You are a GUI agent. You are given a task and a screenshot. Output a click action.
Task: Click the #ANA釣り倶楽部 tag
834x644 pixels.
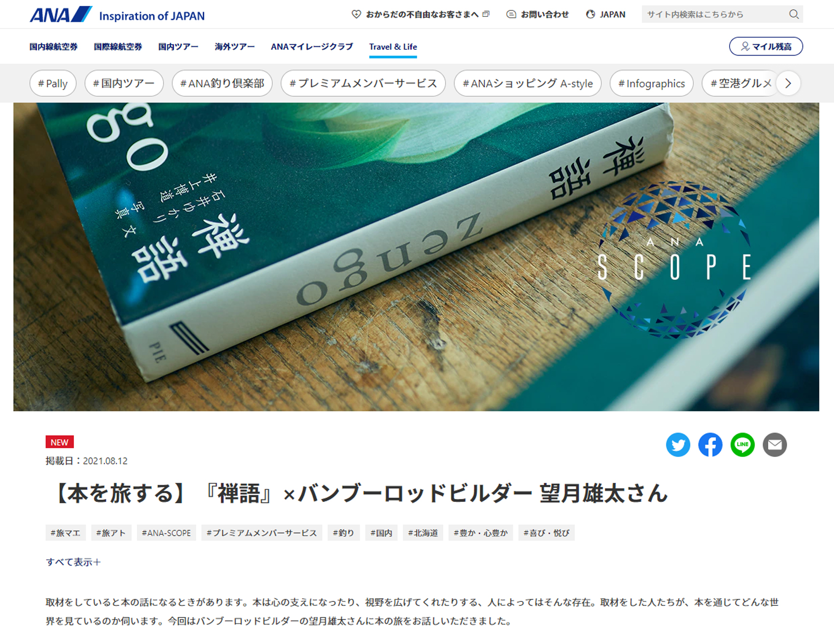pos(222,83)
